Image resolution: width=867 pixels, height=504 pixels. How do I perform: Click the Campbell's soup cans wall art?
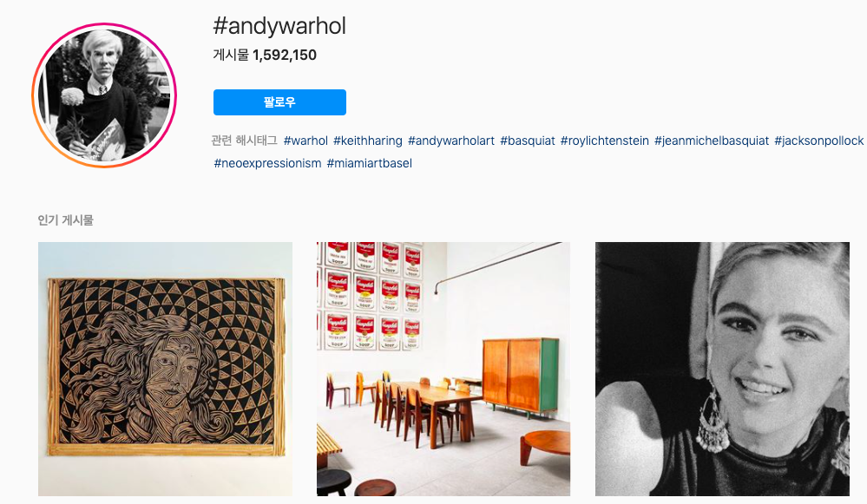[x=371, y=296]
